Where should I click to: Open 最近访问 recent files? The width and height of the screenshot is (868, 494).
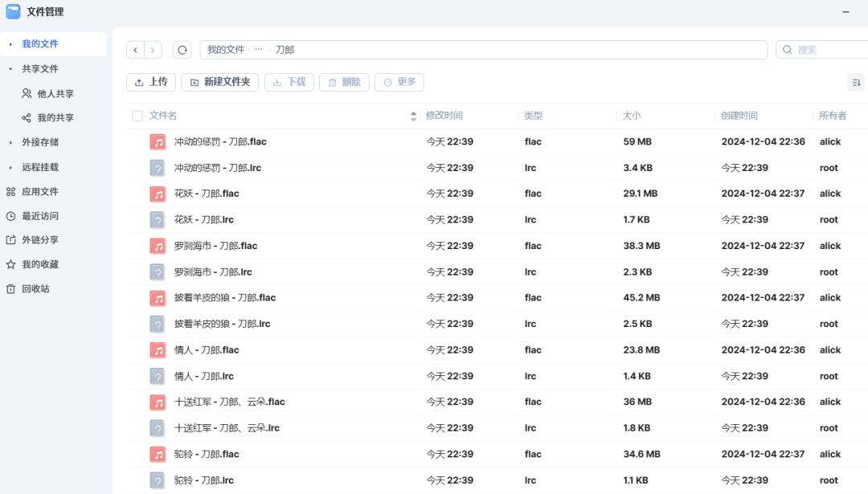40,216
